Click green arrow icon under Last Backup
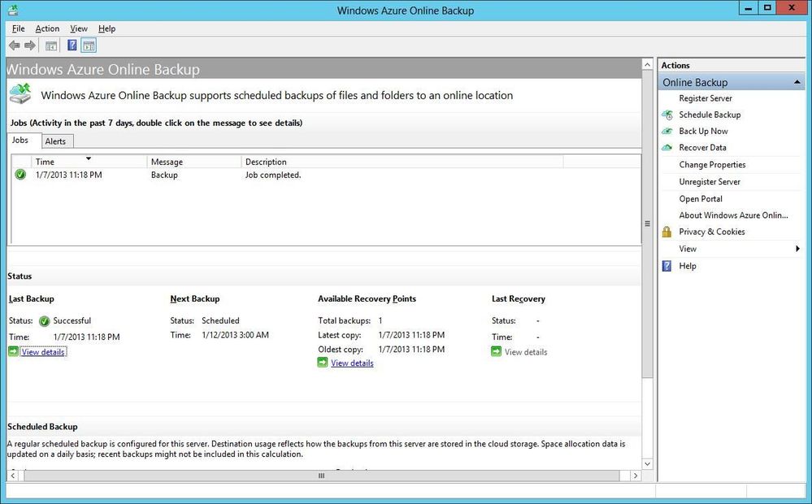Screen dimensions: 812x504 [x=14, y=352]
